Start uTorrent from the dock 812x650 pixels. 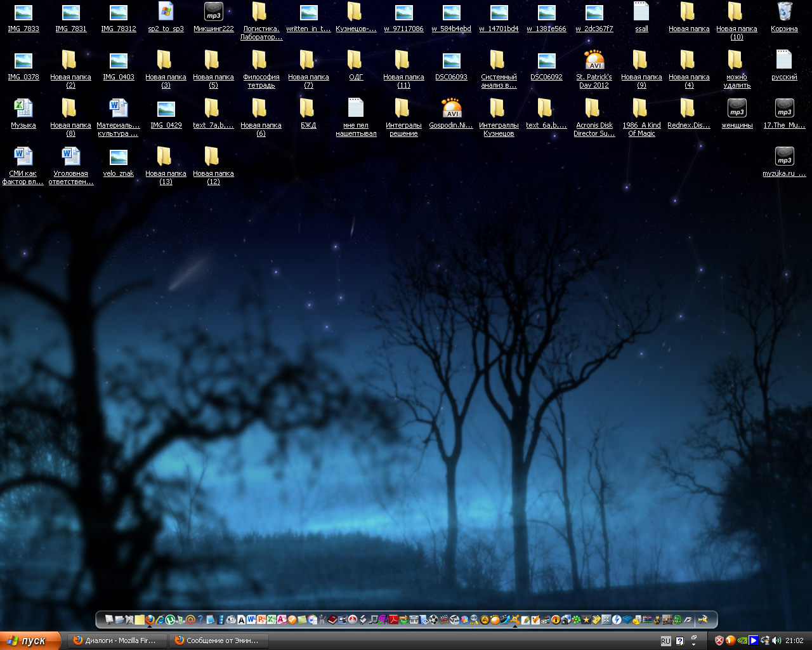click(x=170, y=620)
